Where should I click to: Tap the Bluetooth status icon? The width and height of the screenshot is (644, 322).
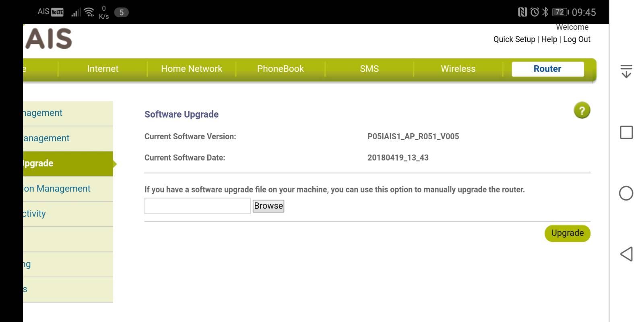click(545, 12)
